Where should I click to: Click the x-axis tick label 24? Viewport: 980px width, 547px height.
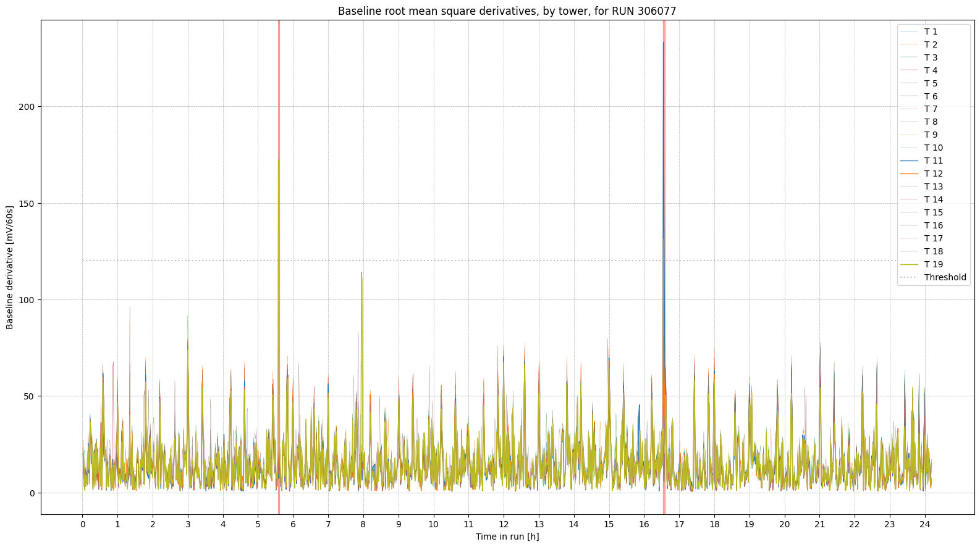click(924, 524)
